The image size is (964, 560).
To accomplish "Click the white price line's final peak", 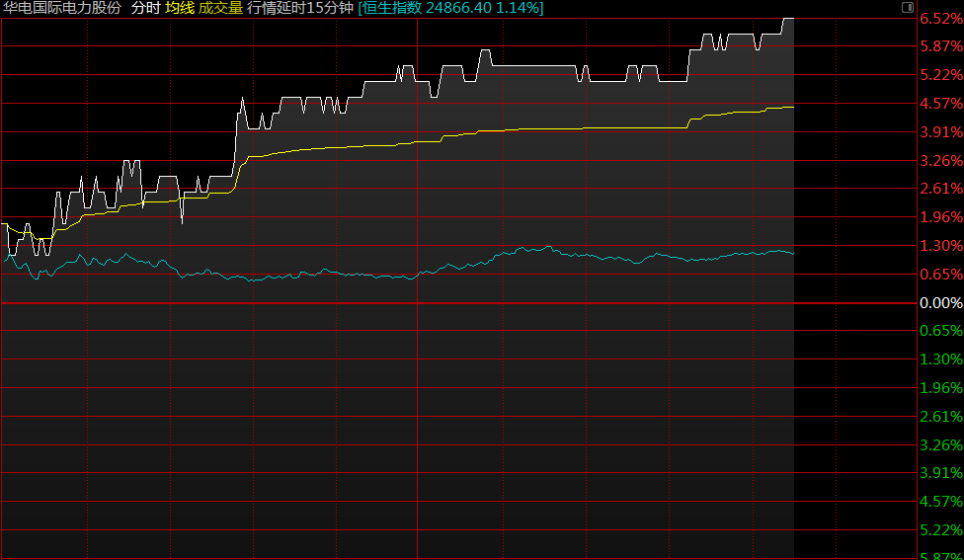I will pyautogui.click(x=788, y=19).
